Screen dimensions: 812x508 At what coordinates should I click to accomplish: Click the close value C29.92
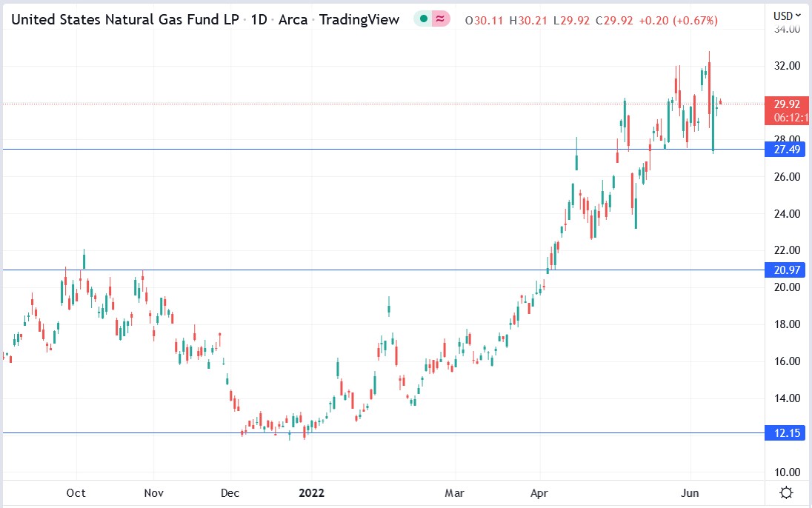coord(614,21)
